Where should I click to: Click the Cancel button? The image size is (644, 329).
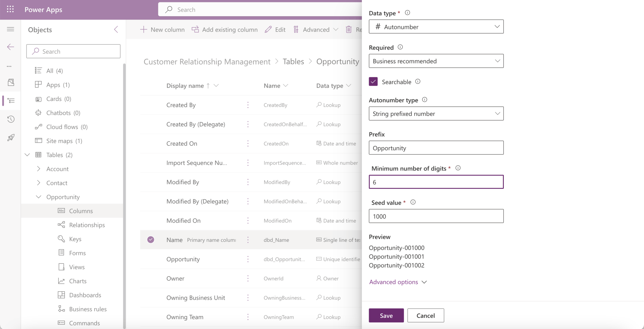(x=425, y=315)
